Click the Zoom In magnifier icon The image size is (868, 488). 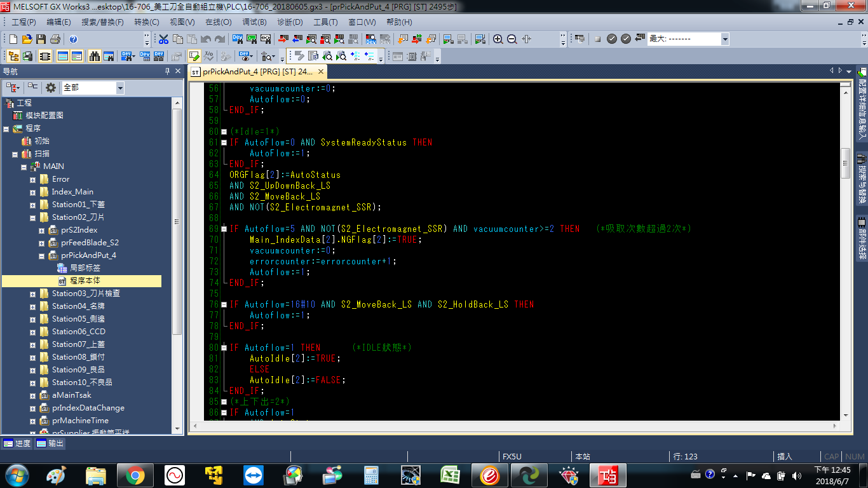click(x=498, y=39)
